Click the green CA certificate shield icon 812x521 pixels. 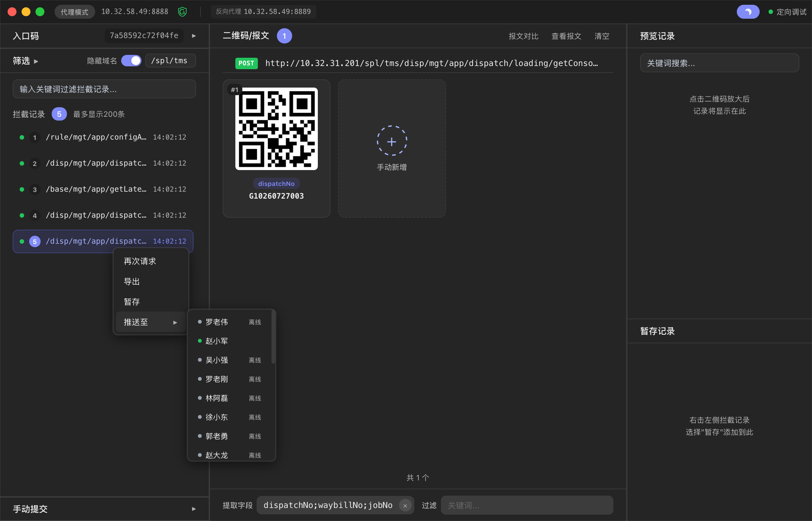[182, 12]
